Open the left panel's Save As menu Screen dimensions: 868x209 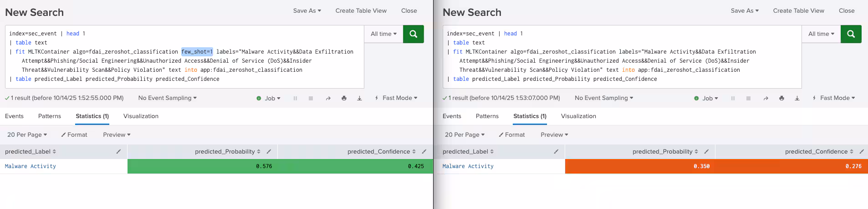pos(307,11)
